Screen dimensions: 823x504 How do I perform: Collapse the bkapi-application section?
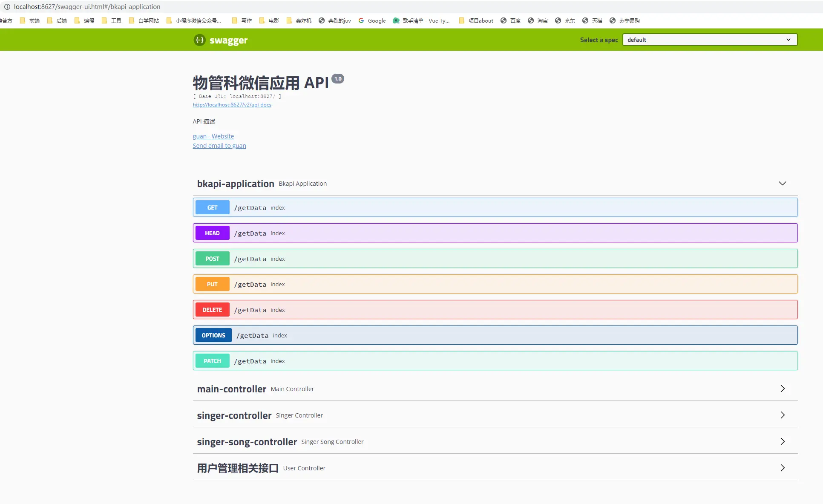[782, 183]
